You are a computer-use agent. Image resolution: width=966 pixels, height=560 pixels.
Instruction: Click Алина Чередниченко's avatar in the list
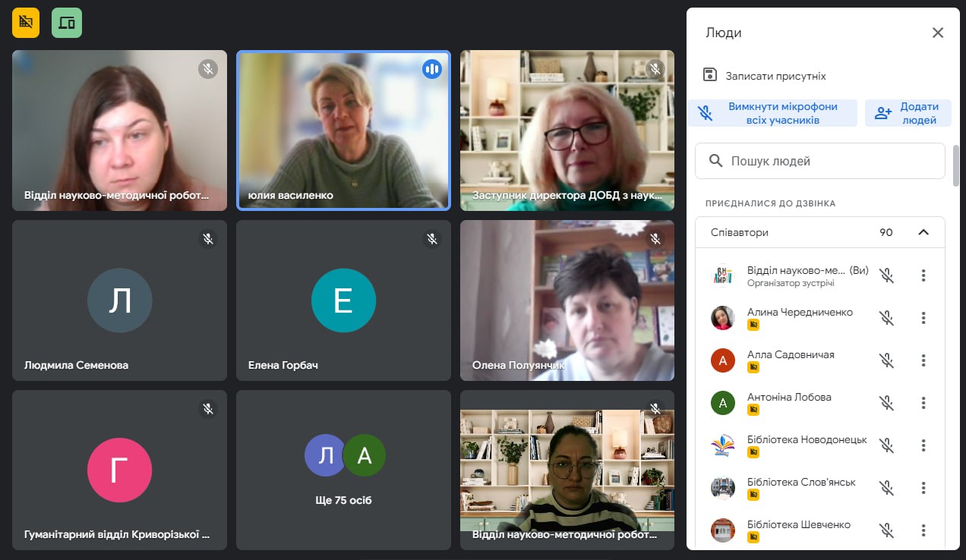pos(723,318)
